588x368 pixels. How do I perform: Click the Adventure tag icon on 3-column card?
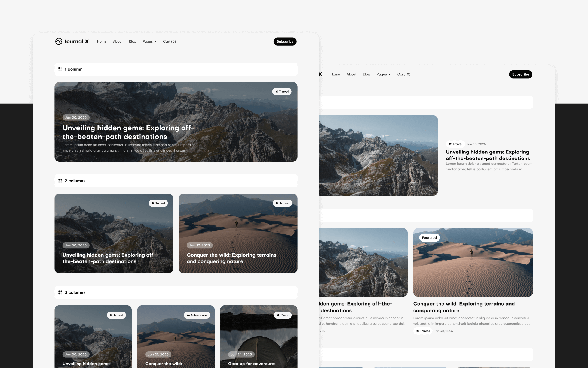[188, 315]
